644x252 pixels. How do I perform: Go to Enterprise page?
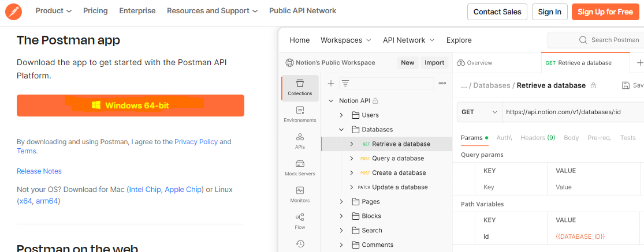pyautogui.click(x=137, y=11)
